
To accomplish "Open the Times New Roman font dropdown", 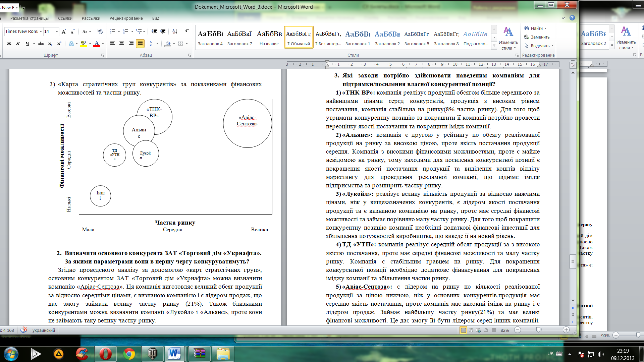I will pyautogui.click(x=41, y=32).
